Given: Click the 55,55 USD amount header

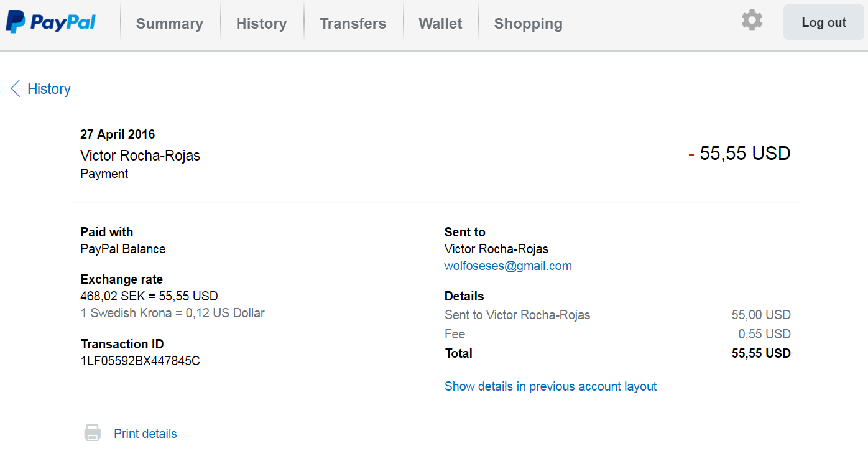Looking at the screenshot, I should [744, 154].
